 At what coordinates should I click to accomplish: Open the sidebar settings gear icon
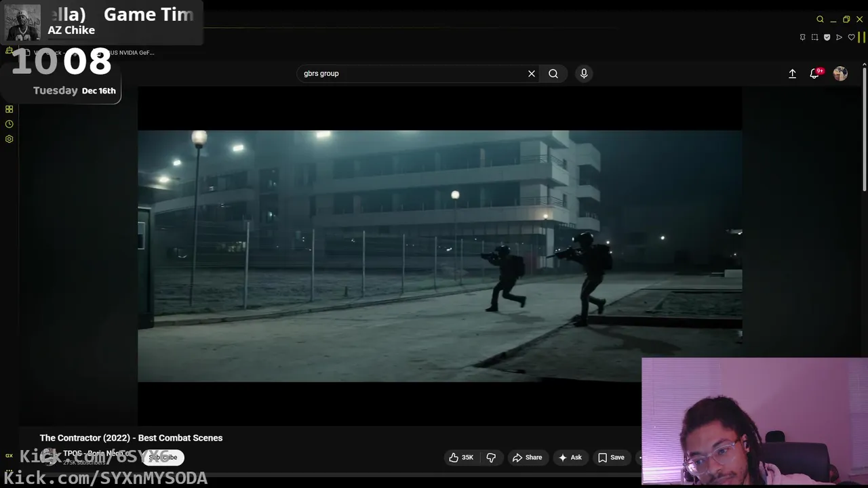[9, 139]
